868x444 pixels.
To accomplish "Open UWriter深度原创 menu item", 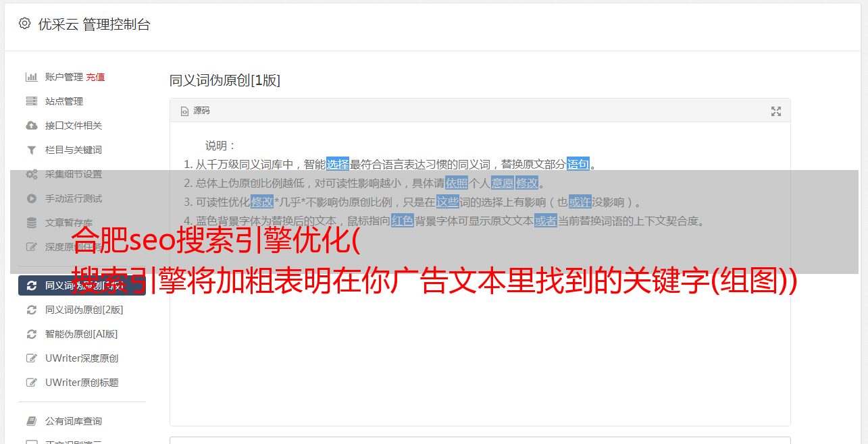I will 82,358.
